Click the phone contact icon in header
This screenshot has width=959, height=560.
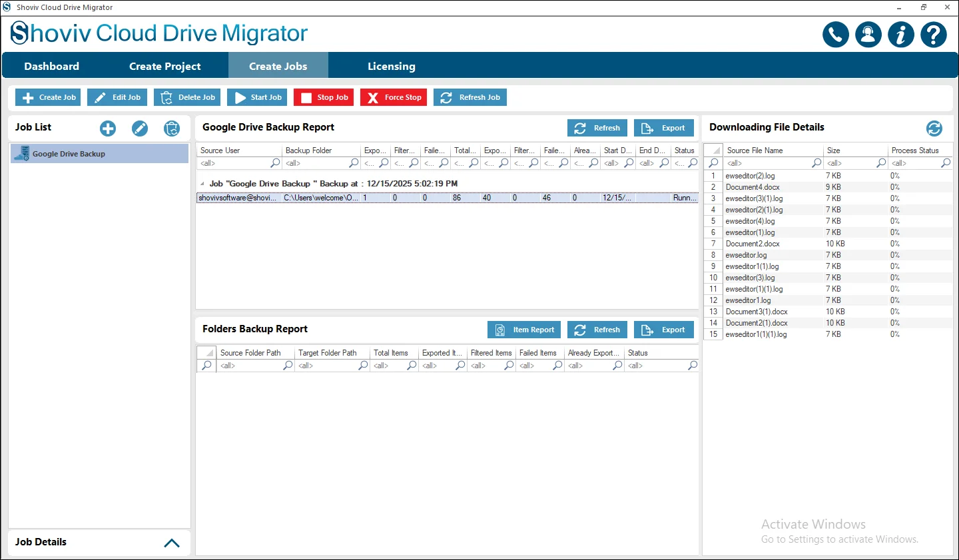(836, 35)
